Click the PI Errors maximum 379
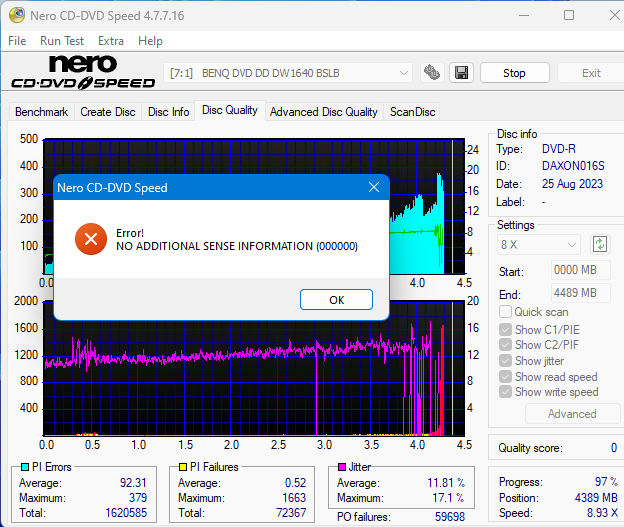The height and width of the screenshot is (527, 624). click(138, 498)
